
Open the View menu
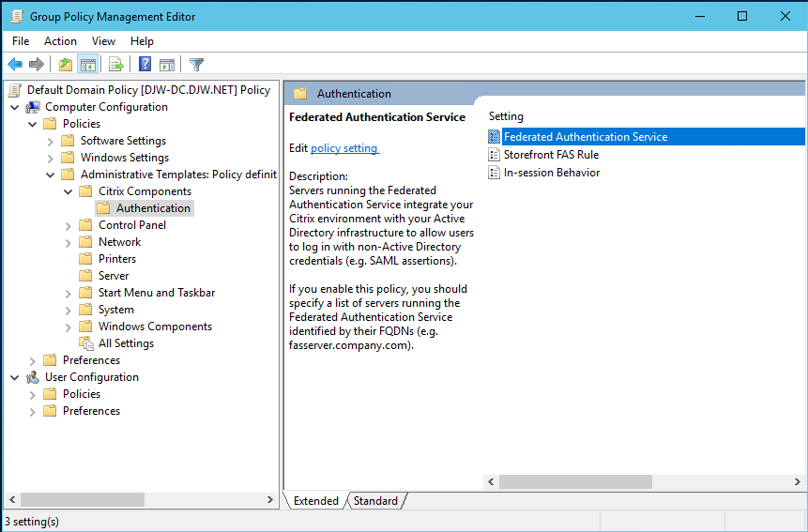[x=103, y=41]
